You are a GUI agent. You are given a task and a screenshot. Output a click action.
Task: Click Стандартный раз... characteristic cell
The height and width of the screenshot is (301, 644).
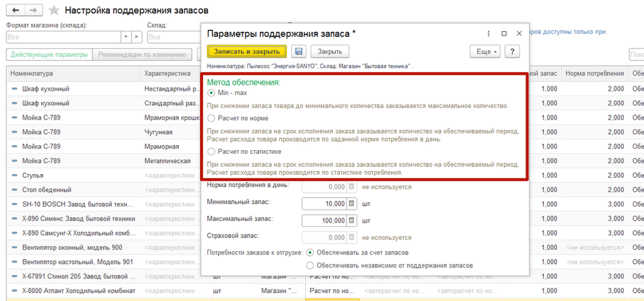click(170, 103)
